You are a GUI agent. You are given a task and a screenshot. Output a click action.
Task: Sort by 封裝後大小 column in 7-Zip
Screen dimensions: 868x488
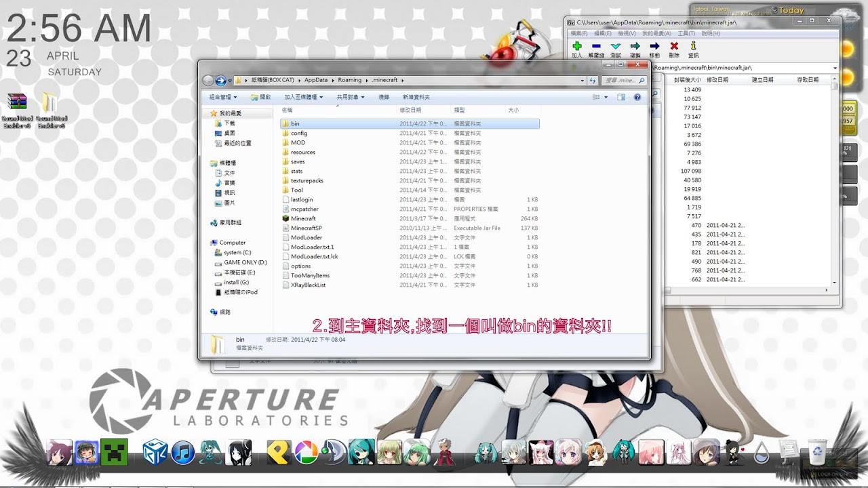687,79
